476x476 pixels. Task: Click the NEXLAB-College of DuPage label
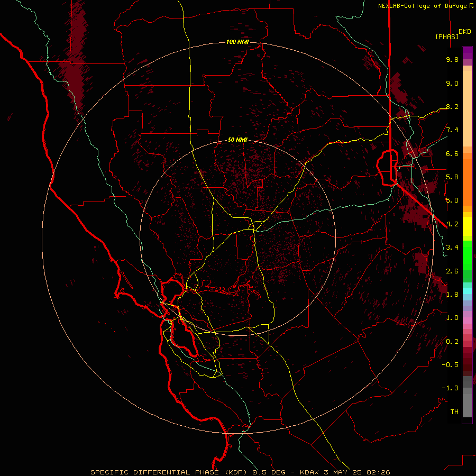[423, 6]
